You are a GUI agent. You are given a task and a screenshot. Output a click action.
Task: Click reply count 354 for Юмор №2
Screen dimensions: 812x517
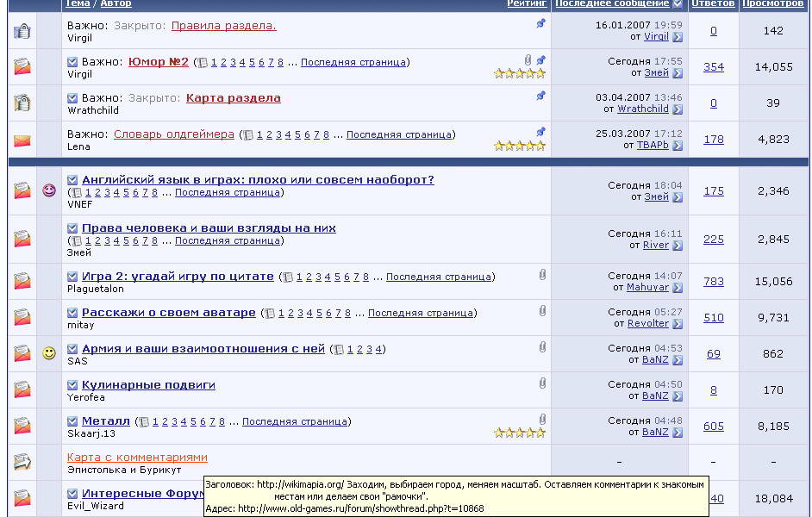pos(714,67)
